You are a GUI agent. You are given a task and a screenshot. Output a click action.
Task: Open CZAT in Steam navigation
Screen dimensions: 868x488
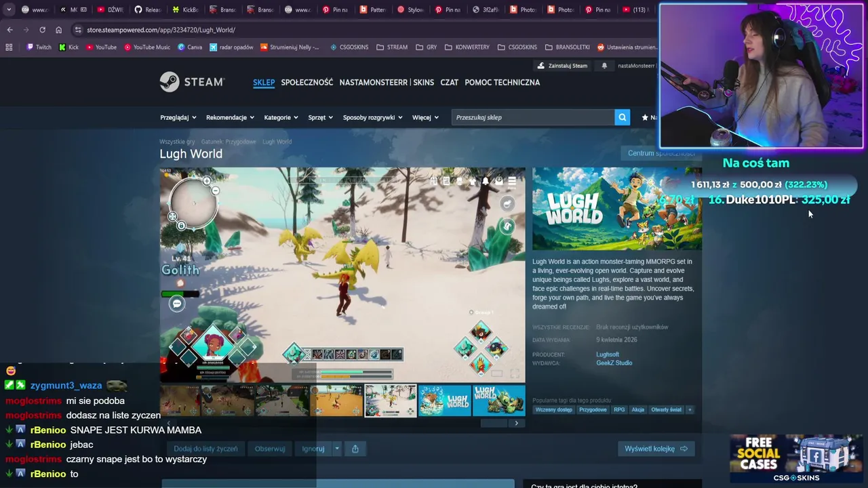pos(449,82)
